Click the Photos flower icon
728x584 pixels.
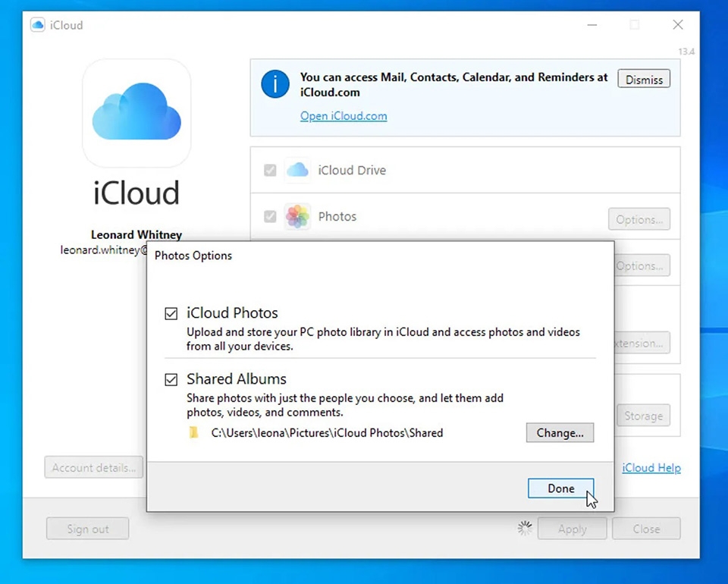[297, 216]
